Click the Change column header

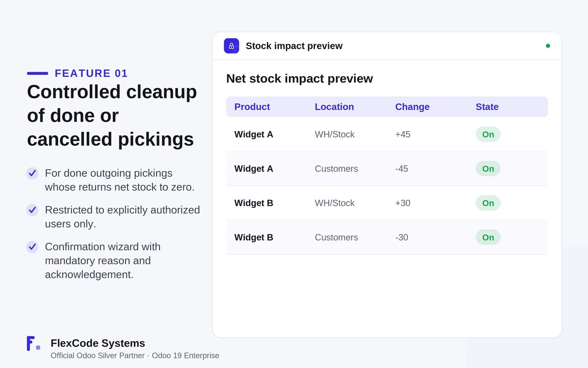tap(412, 107)
